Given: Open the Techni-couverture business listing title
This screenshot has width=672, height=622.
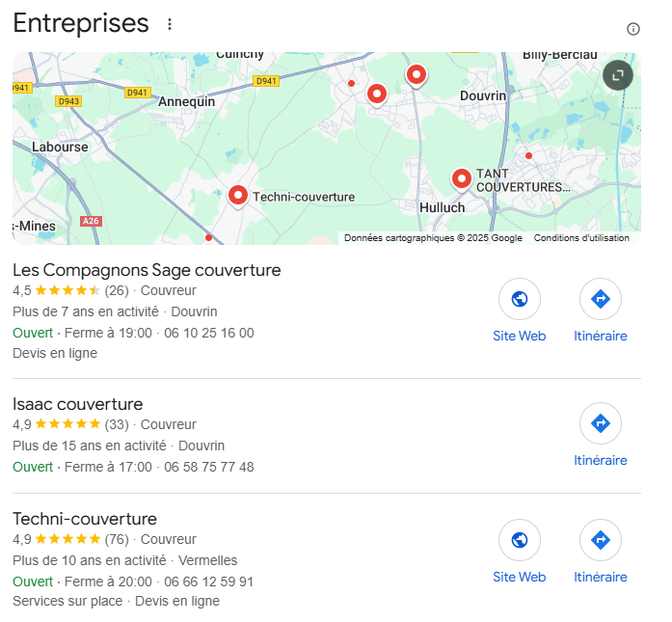Looking at the screenshot, I should (x=85, y=519).
